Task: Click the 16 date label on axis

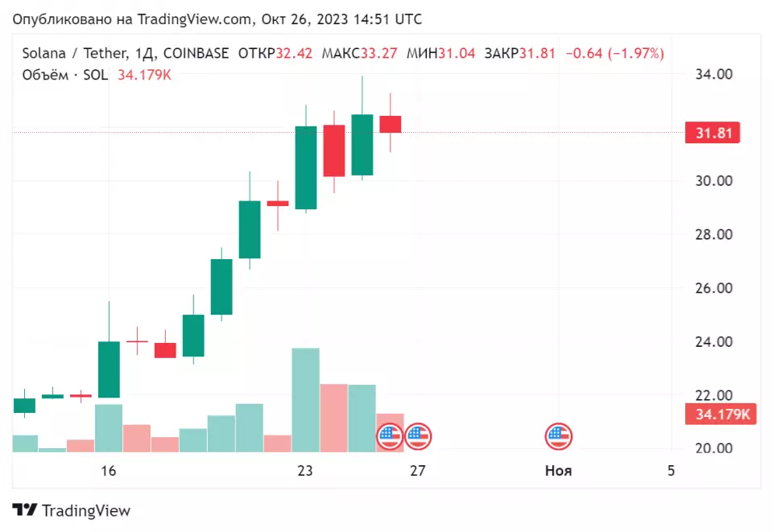Action: pos(109,471)
